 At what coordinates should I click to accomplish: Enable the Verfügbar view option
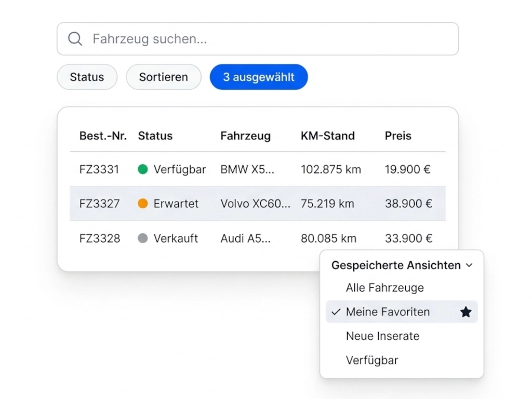click(x=372, y=360)
